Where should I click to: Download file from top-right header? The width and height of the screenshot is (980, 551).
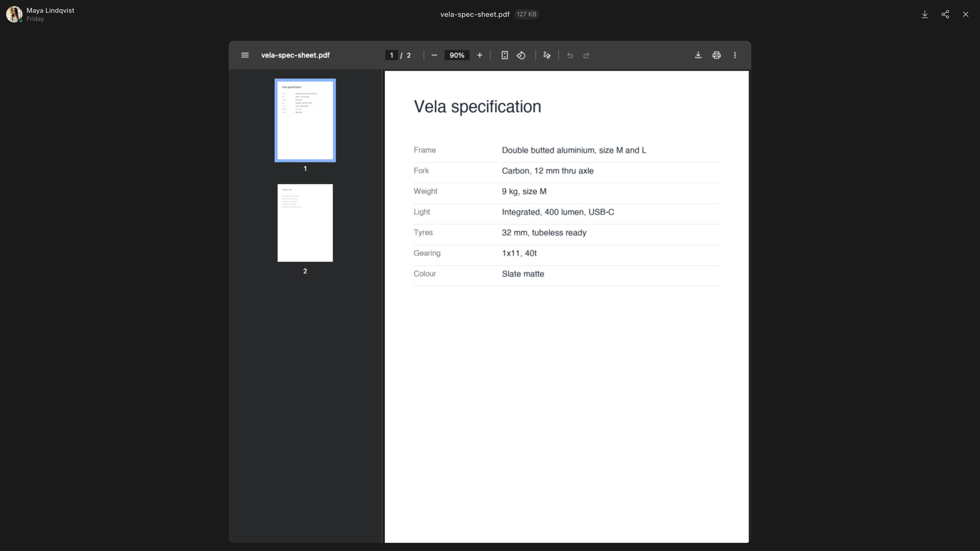coord(925,15)
